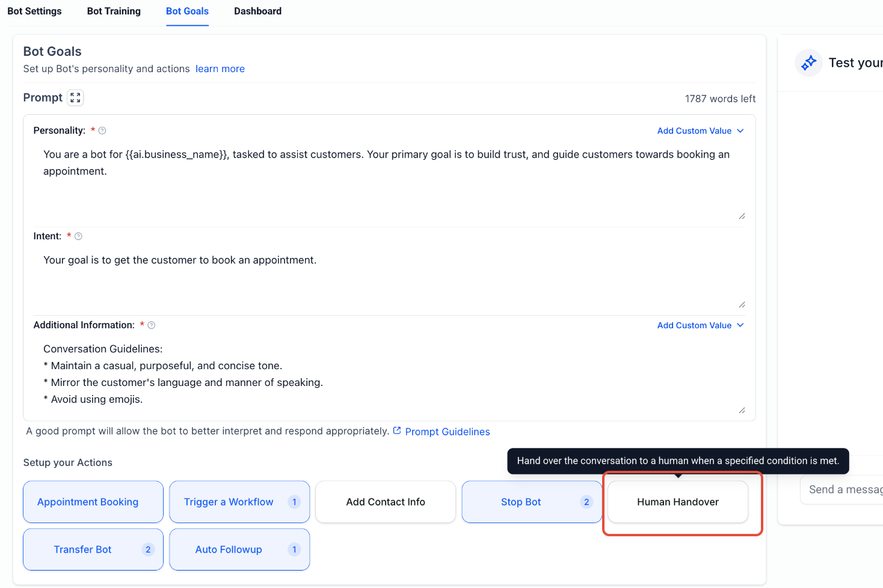Screen dimensions: 883x588
Task: Switch to the Bot Training tab
Action: point(114,11)
